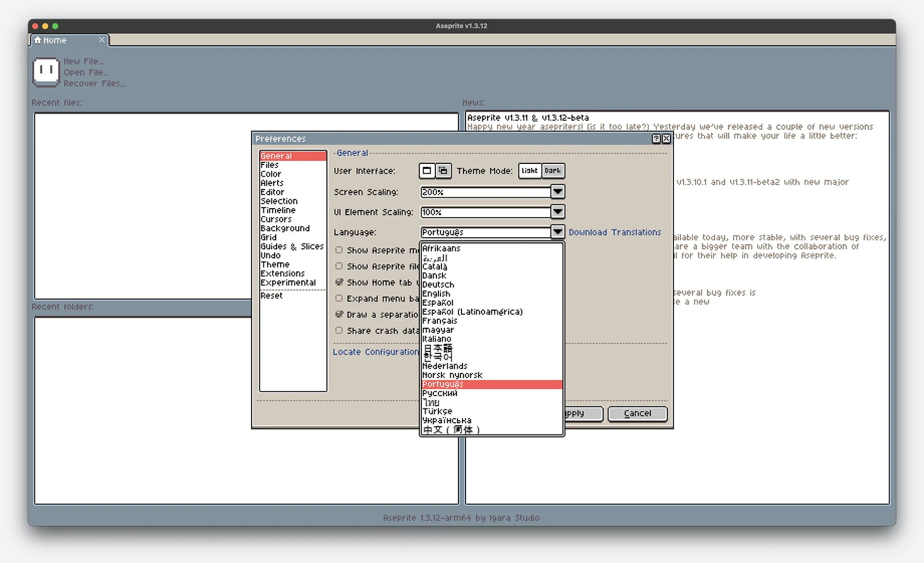The width and height of the screenshot is (924, 563).
Task: Choose Italiano from language list
Action: (x=492, y=339)
